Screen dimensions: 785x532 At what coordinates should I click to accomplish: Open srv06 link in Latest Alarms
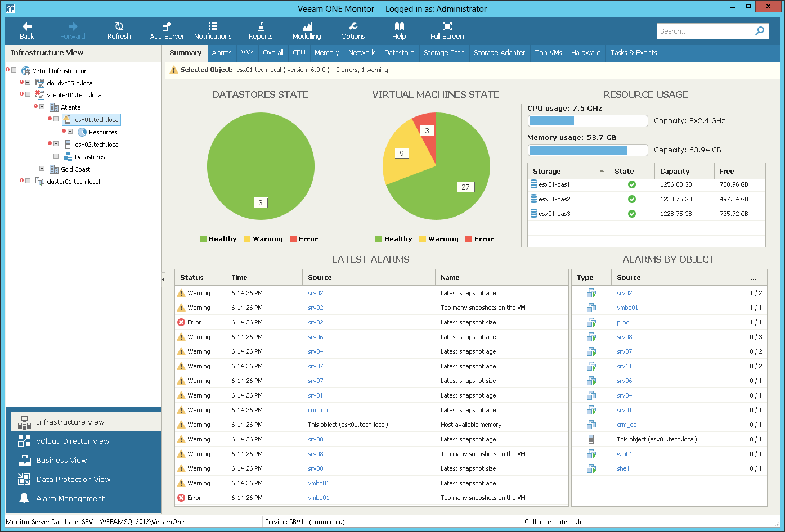tap(316, 337)
